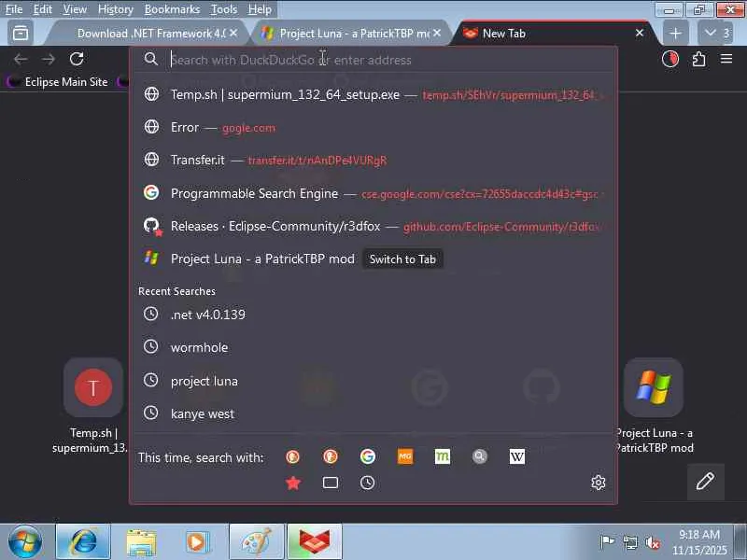Image resolution: width=747 pixels, height=560 pixels.
Task: Open Eclipse Main Site bookmark
Action: click(x=58, y=82)
